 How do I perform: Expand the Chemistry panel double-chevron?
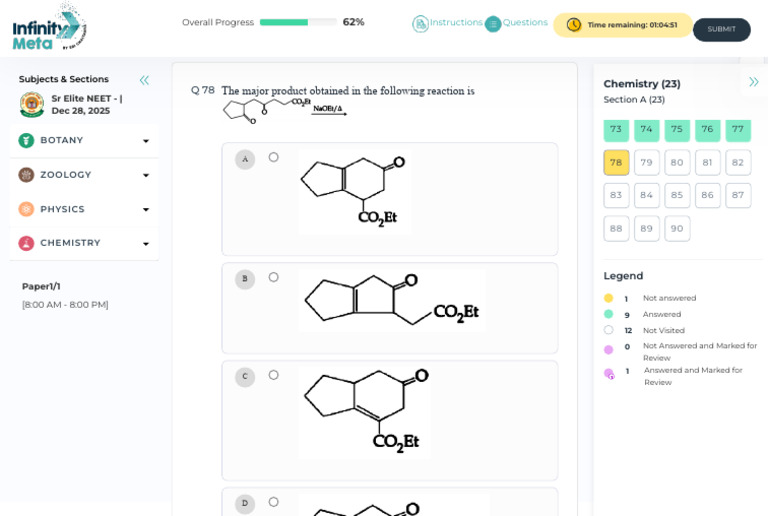coord(753,82)
